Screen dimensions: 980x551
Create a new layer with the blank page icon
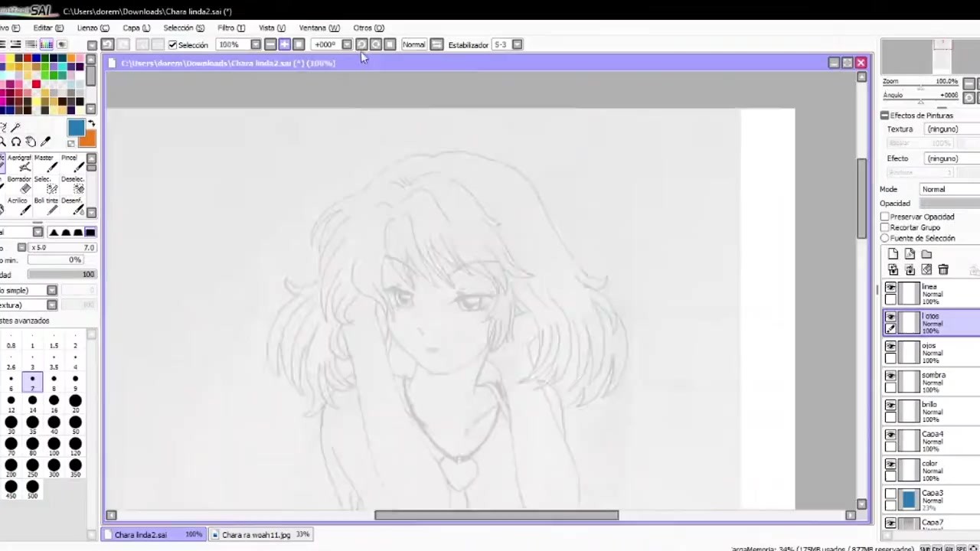click(893, 254)
